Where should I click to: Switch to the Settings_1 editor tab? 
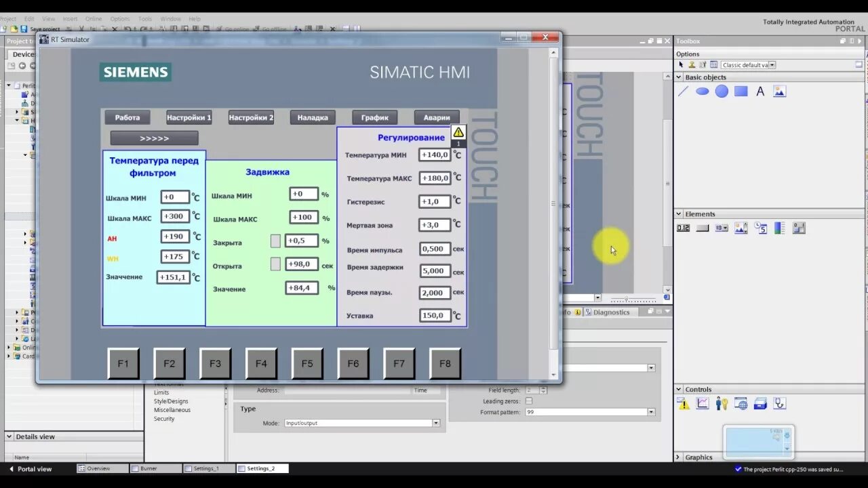tap(208, 468)
